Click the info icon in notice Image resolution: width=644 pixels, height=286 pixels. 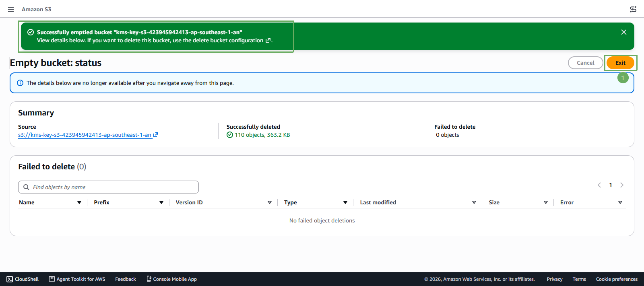pyautogui.click(x=20, y=83)
